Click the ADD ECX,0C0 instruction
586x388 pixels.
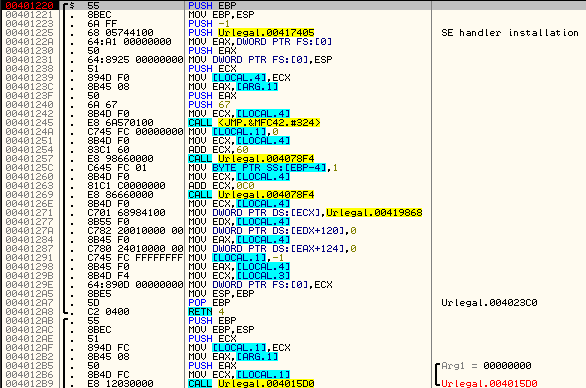[x=221, y=185]
